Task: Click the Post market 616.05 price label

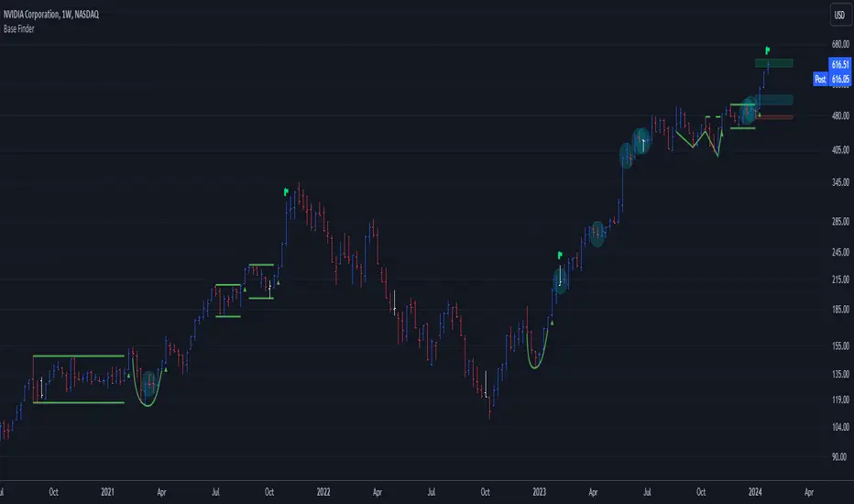Action: click(832, 79)
